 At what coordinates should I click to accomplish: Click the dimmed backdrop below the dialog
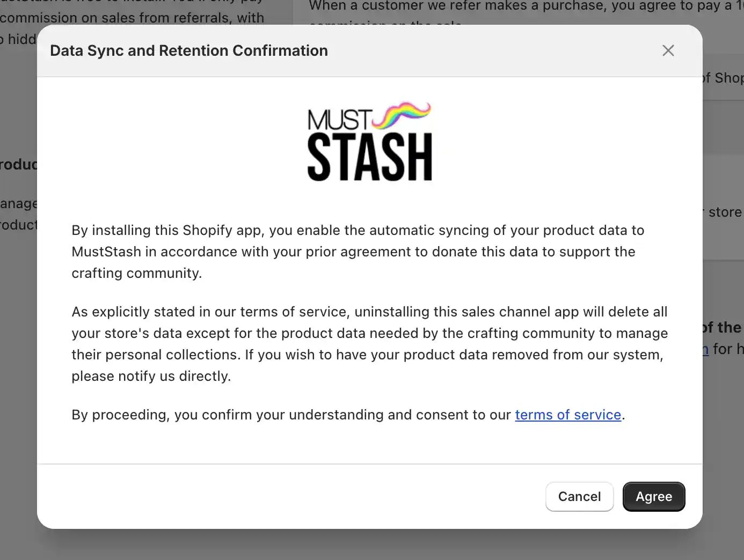pos(370,545)
